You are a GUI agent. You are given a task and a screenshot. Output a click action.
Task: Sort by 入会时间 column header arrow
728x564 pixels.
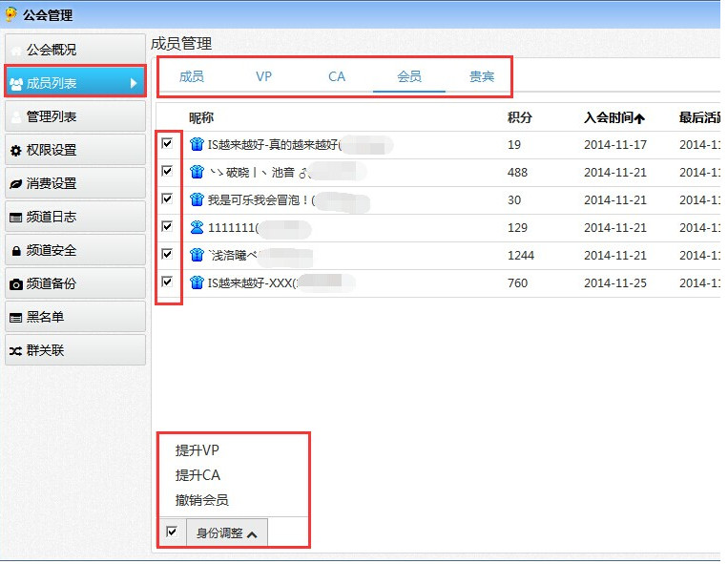click(639, 118)
